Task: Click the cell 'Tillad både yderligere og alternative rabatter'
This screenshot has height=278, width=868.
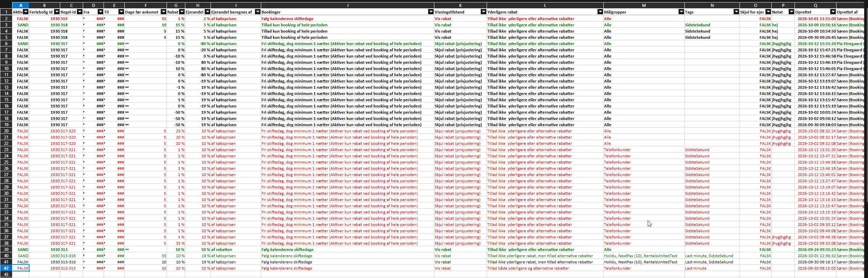Action: pos(545,268)
